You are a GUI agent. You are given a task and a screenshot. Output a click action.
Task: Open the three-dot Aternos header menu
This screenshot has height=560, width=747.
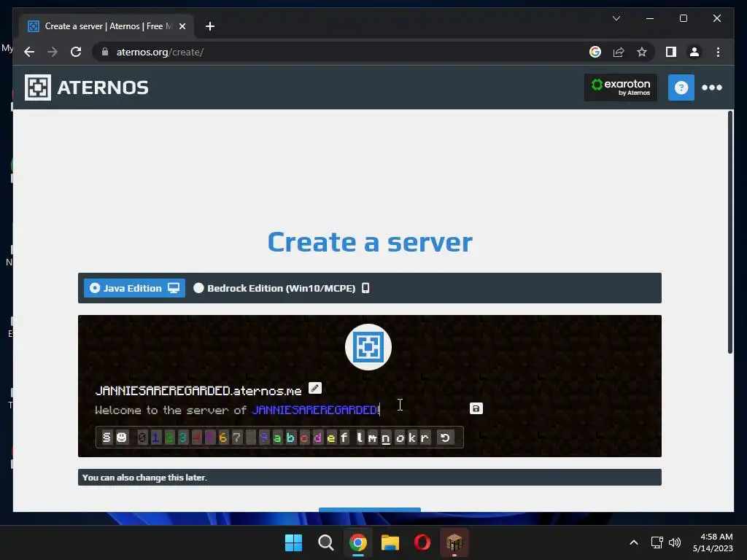click(x=712, y=87)
